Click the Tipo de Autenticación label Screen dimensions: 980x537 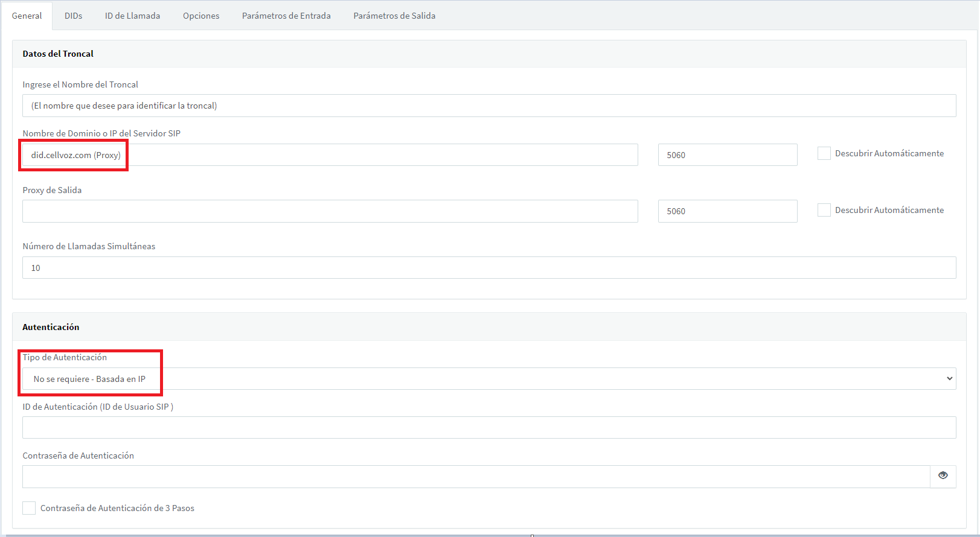point(65,357)
